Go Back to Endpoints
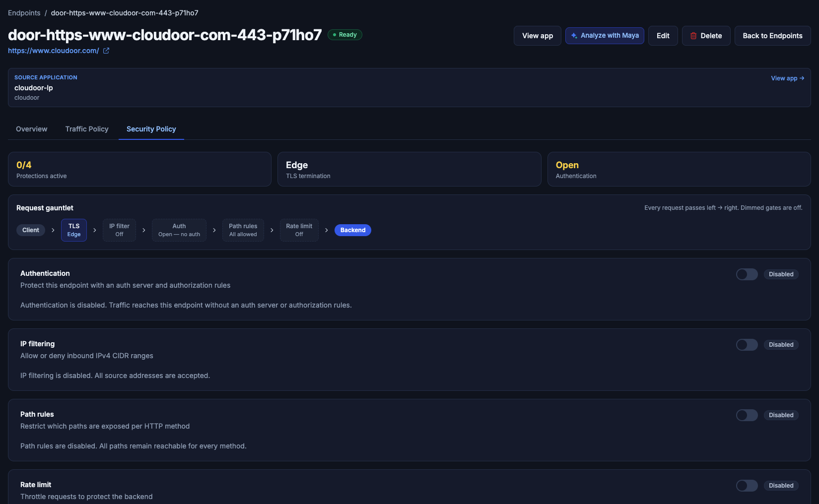The width and height of the screenshot is (819, 504). tap(773, 36)
